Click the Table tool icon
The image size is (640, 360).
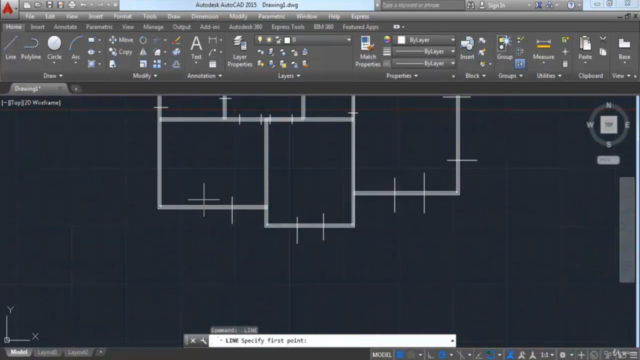pyautogui.click(x=213, y=64)
